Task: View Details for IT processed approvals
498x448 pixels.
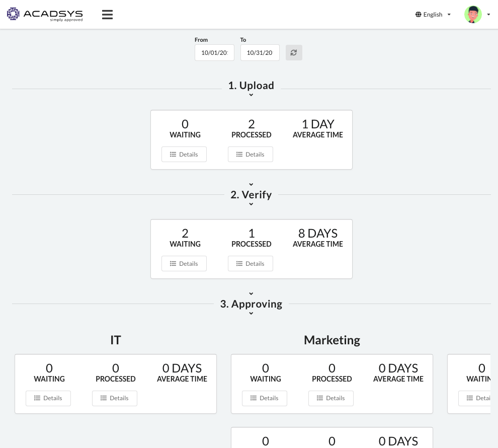Action: click(115, 398)
